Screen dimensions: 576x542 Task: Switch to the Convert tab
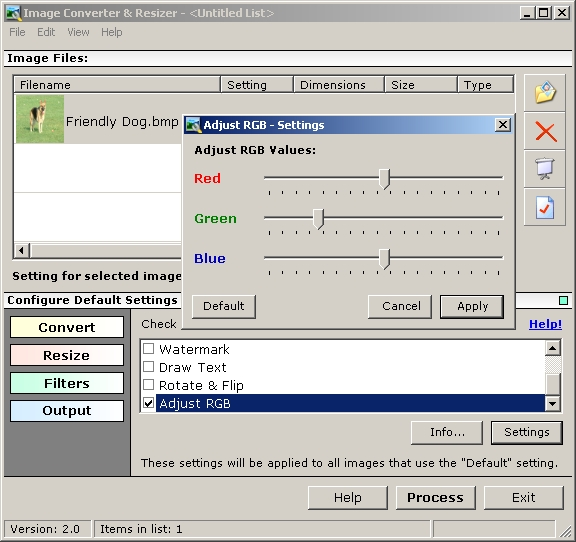click(x=67, y=327)
